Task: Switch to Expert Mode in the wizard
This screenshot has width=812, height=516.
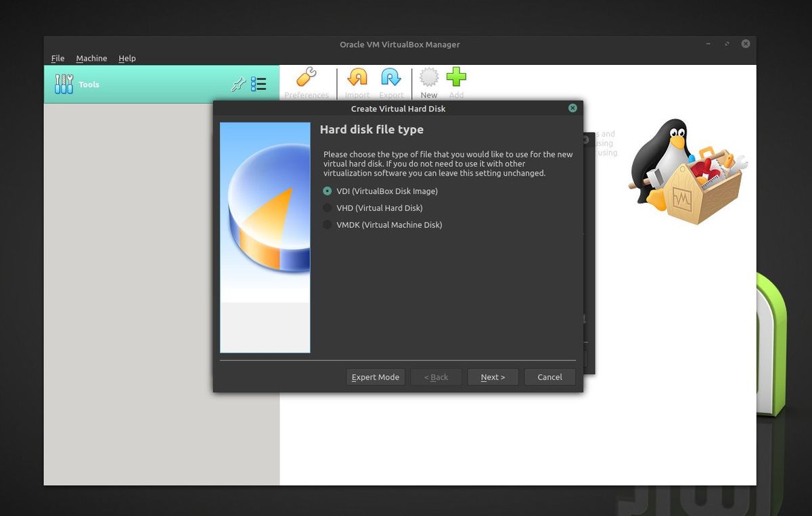Action: [376, 377]
